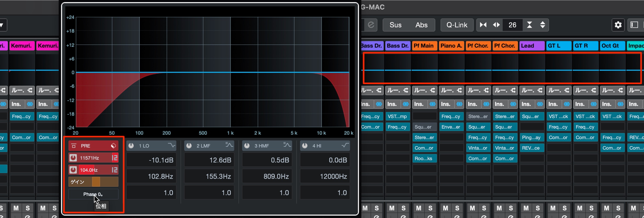Click the blue inserts bypass icon on Oct Gt channel
Image resolution: width=644 pixels, height=218 pixels.
click(x=620, y=104)
